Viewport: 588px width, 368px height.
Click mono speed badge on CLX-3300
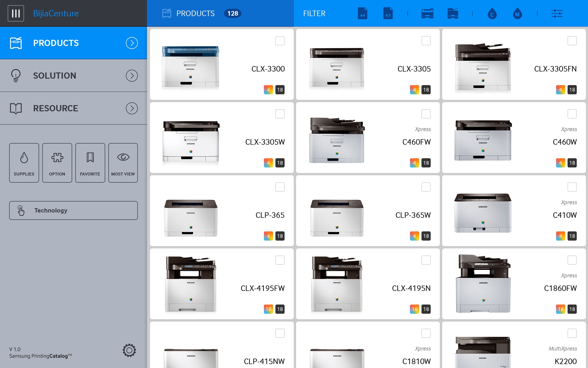coord(280,90)
